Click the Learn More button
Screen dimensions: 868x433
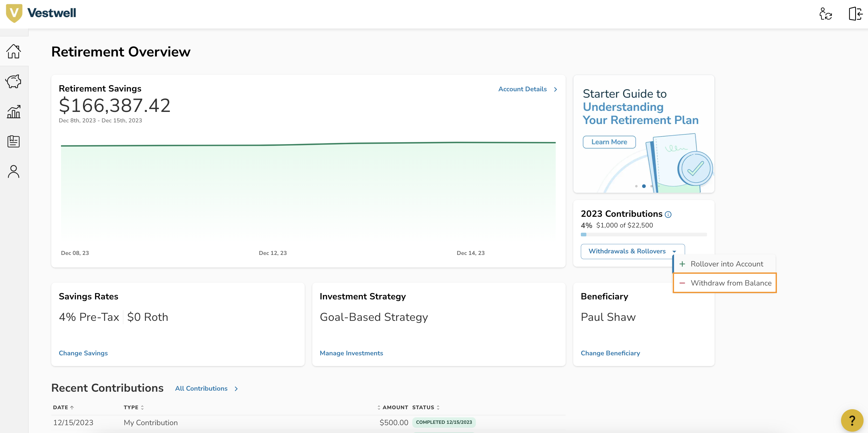pos(609,142)
